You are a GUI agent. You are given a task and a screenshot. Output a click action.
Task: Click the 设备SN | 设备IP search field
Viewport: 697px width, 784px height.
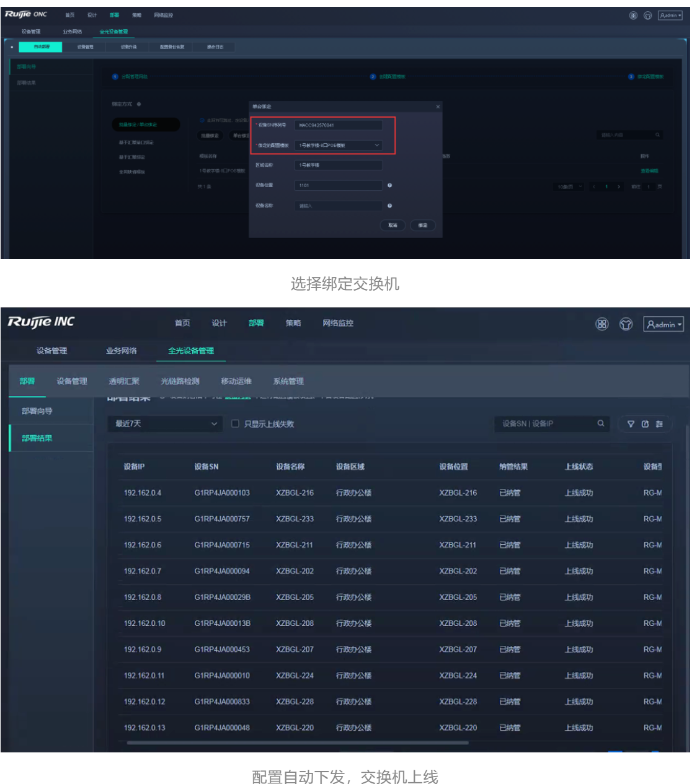(546, 423)
